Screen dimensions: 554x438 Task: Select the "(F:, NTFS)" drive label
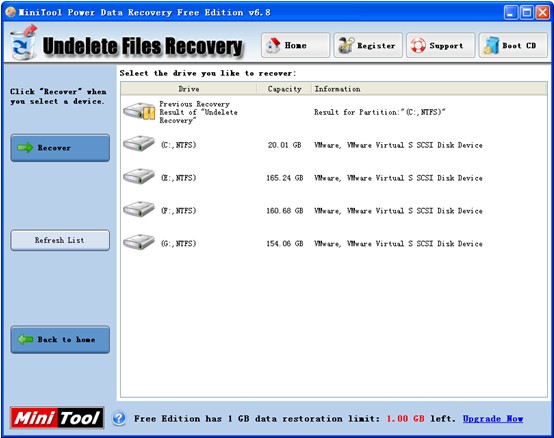pyautogui.click(x=178, y=211)
